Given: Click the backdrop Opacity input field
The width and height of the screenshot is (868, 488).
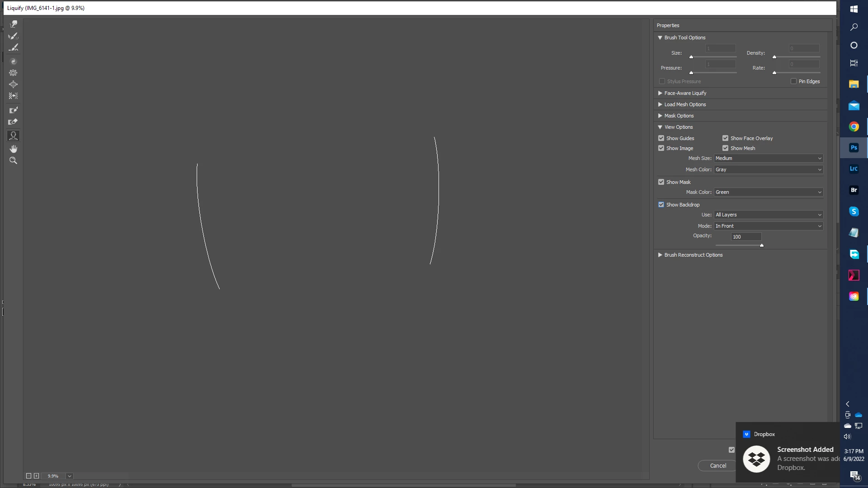Looking at the screenshot, I should point(746,237).
